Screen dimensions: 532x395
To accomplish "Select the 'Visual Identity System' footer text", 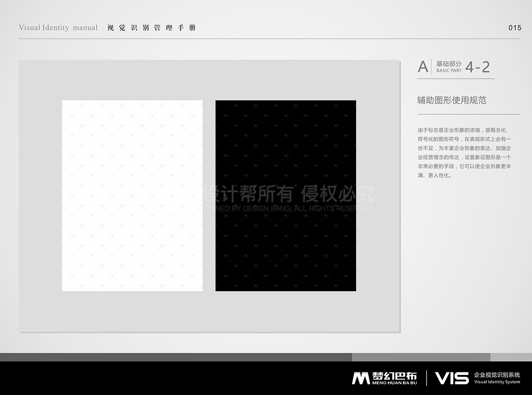I will (x=497, y=382).
